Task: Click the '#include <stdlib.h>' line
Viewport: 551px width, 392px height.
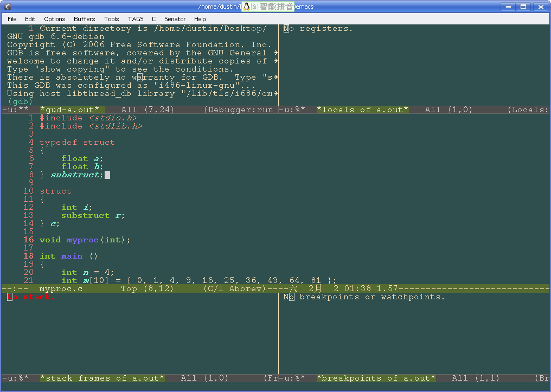Action: tap(91, 126)
